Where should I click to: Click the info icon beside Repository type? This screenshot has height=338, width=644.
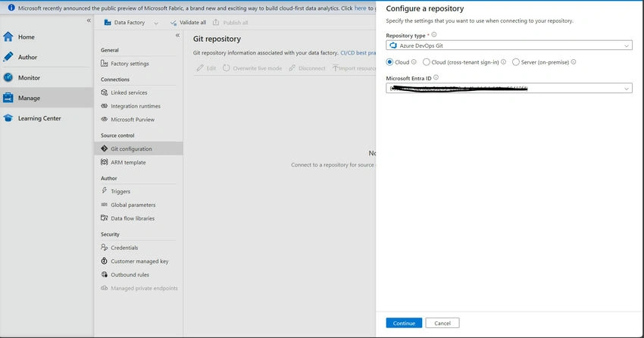(x=434, y=35)
